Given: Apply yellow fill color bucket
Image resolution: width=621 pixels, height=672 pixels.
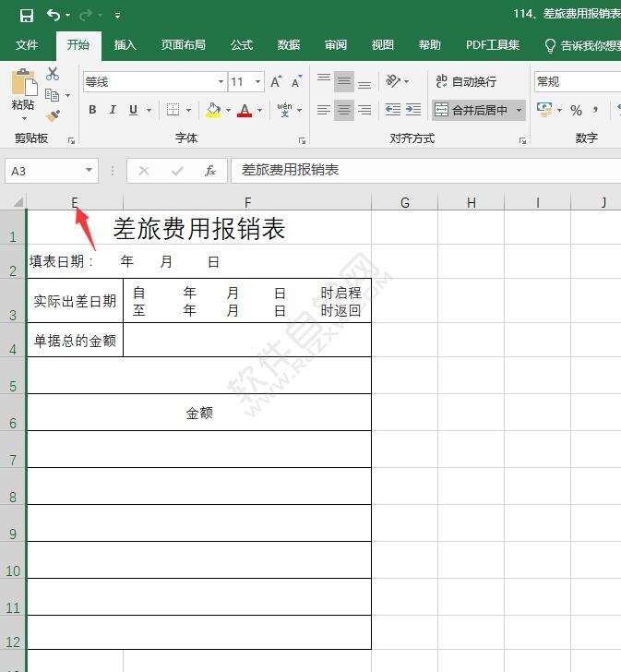Looking at the screenshot, I should click(213, 110).
